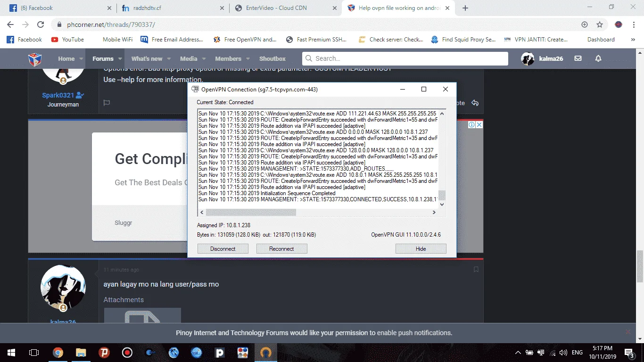This screenshot has height=362, width=644.
Task: Click the bookmark icon on kalma26 post
Action: 476,270
